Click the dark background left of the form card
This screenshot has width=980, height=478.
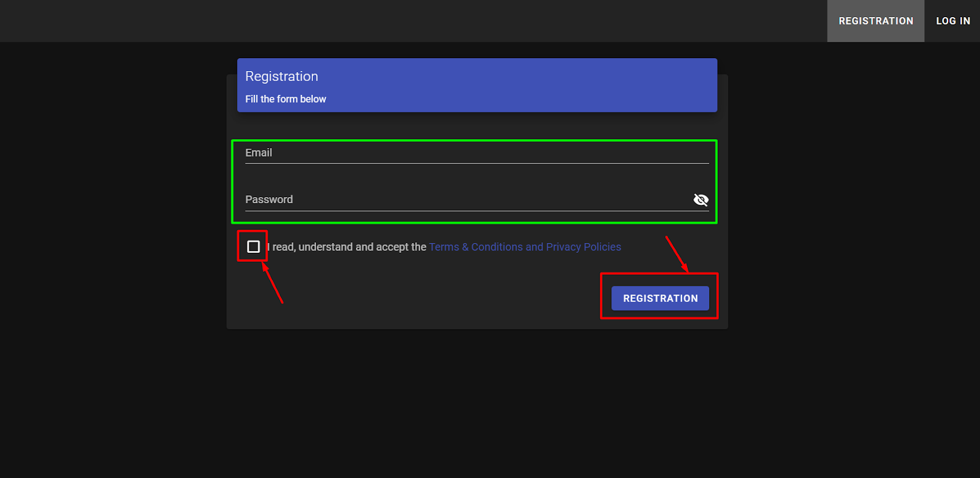tap(113, 202)
